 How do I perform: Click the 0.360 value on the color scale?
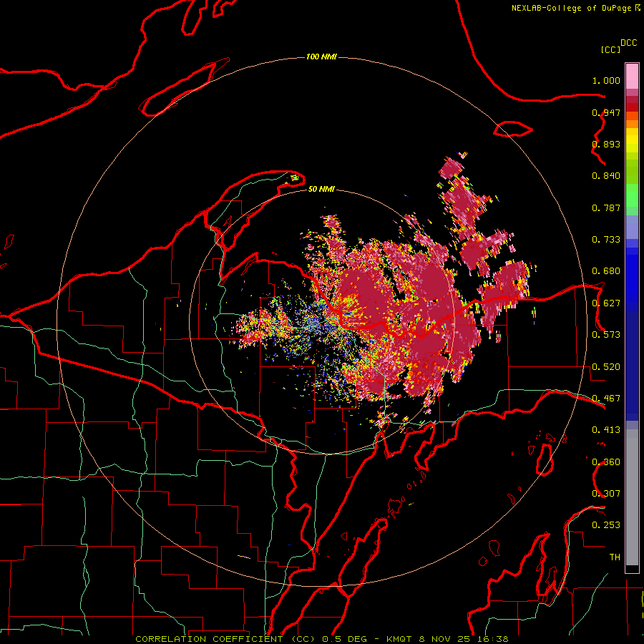point(606,462)
